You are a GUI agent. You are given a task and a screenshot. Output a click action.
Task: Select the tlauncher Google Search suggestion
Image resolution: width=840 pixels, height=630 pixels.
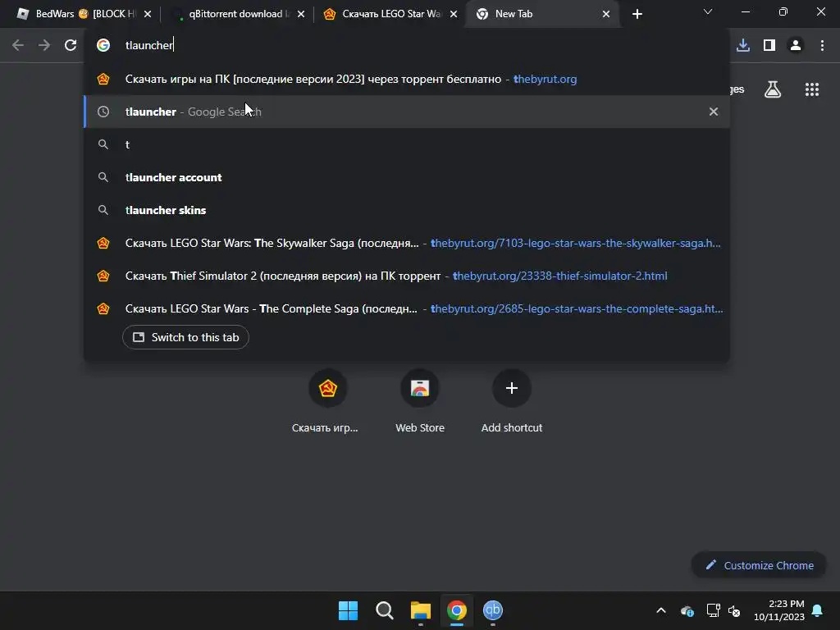click(x=407, y=112)
